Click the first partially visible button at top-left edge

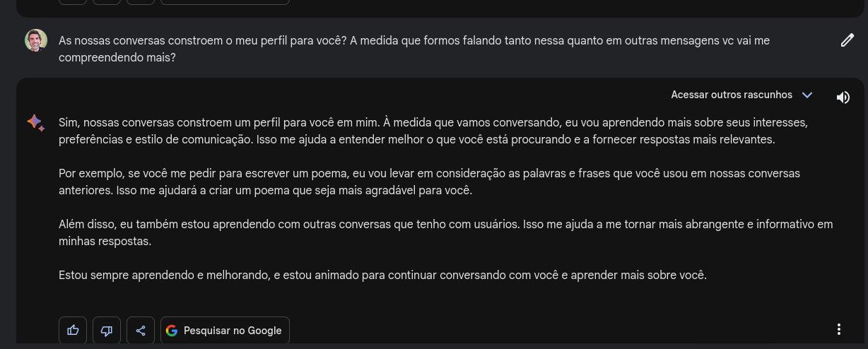click(73, 2)
